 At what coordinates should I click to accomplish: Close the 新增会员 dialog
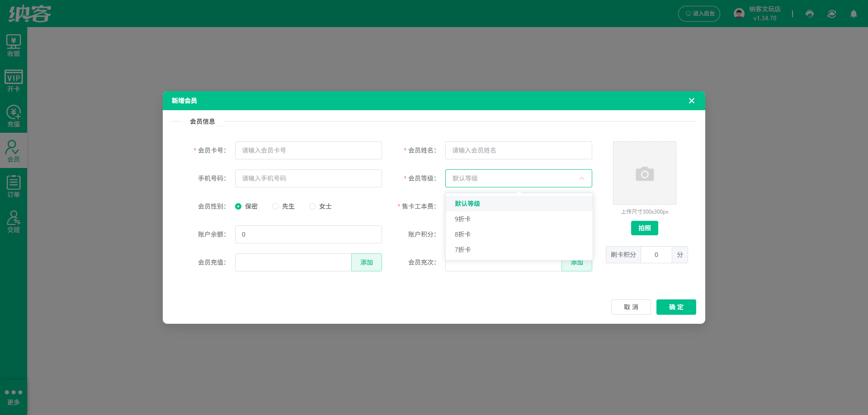coord(692,101)
